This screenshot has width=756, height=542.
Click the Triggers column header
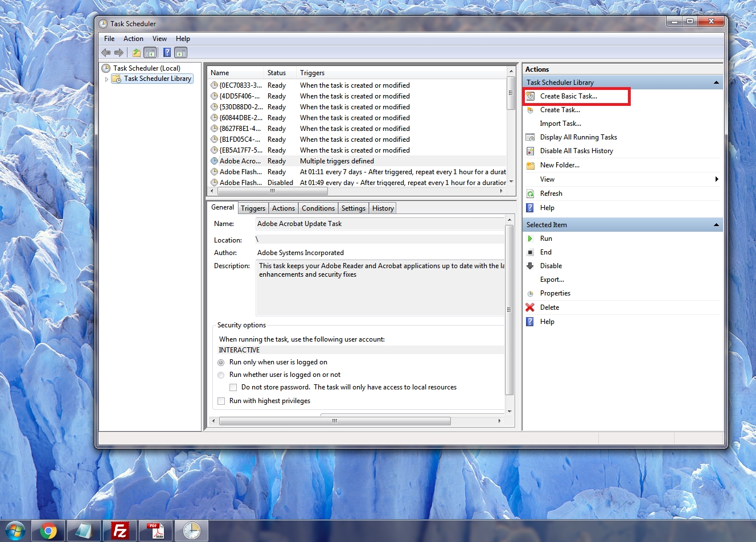click(401, 73)
